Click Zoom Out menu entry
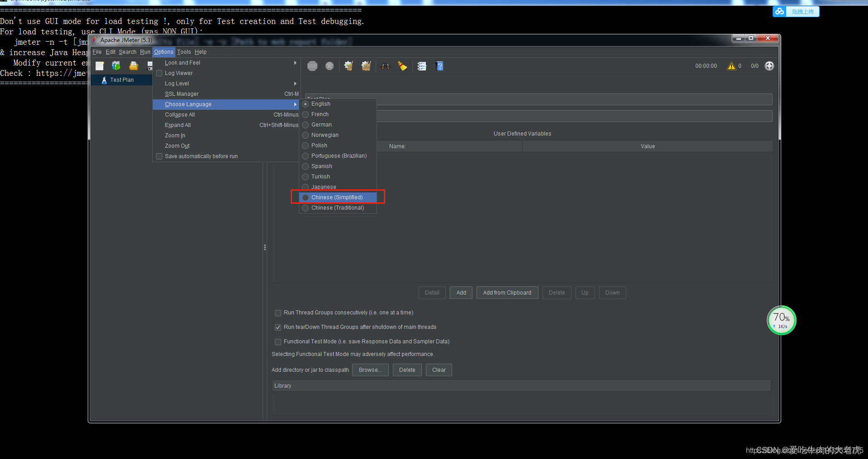Image resolution: width=868 pixels, height=459 pixels. point(226,146)
